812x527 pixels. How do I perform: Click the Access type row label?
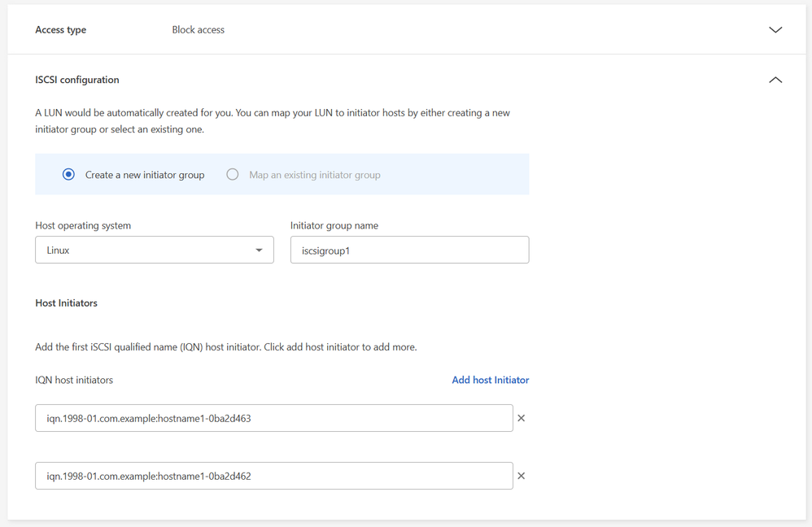coord(60,29)
